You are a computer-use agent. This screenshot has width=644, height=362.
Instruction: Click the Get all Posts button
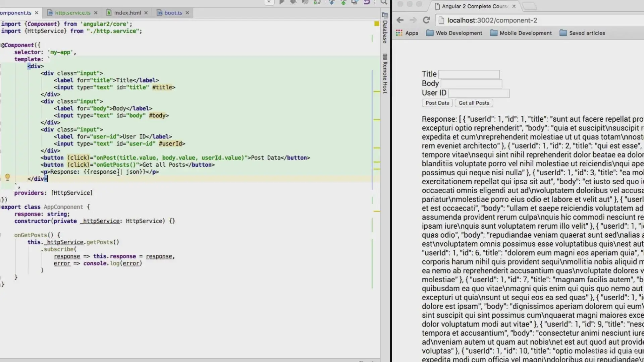pyautogui.click(x=474, y=103)
